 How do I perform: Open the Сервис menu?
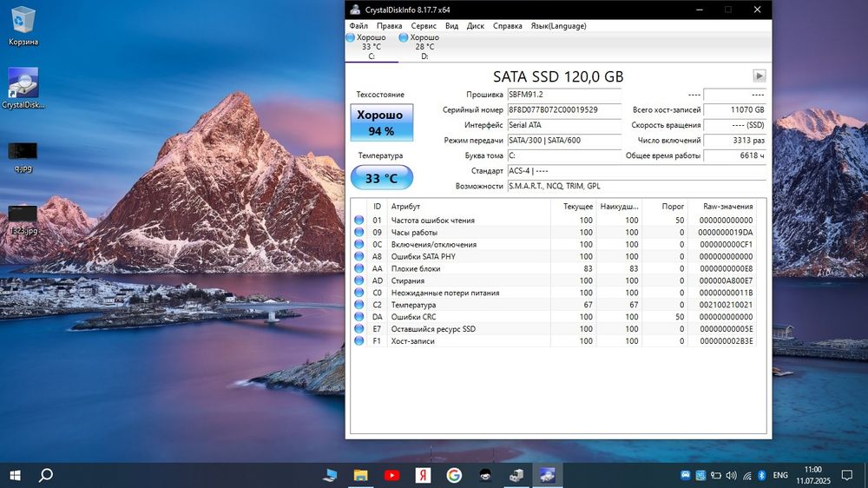pyautogui.click(x=424, y=26)
